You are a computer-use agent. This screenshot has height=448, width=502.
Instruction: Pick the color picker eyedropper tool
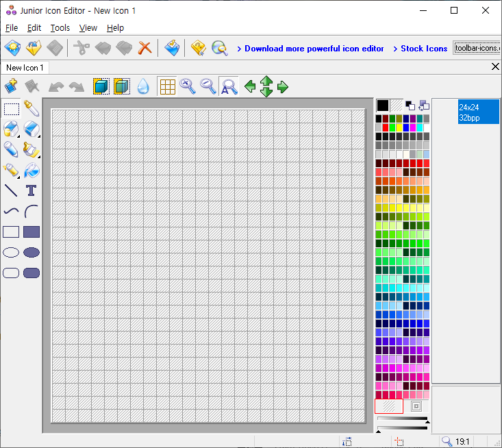coord(32,108)
